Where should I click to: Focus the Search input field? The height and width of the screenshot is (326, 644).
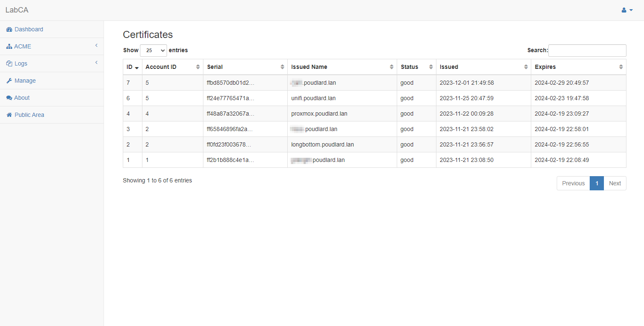coord(587,51)
